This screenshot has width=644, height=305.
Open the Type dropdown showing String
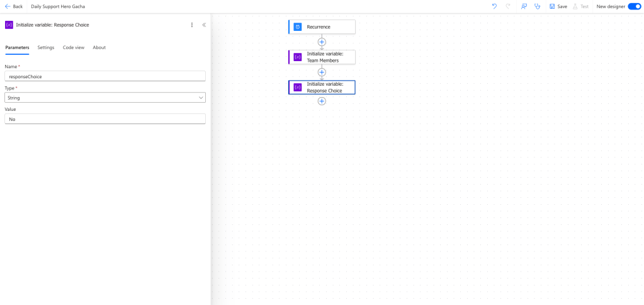click(105, 98)
